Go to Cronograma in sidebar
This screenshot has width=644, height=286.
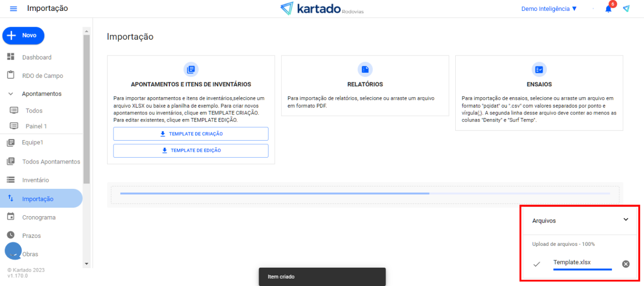pyautogui.click(x=39, y=218)
